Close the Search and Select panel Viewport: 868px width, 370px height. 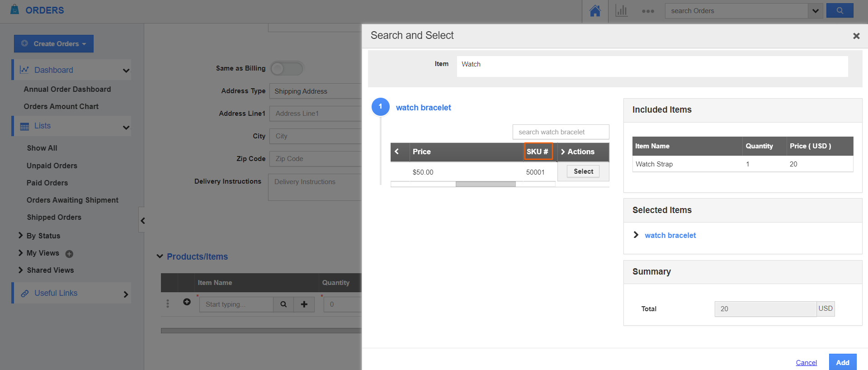tap(856, 36)
